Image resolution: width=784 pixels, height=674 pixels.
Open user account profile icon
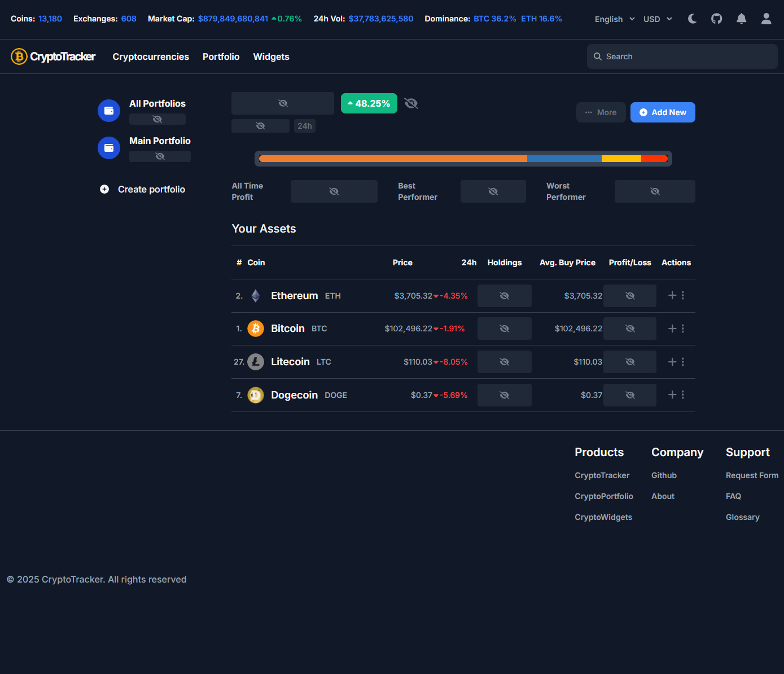(766, 19)
